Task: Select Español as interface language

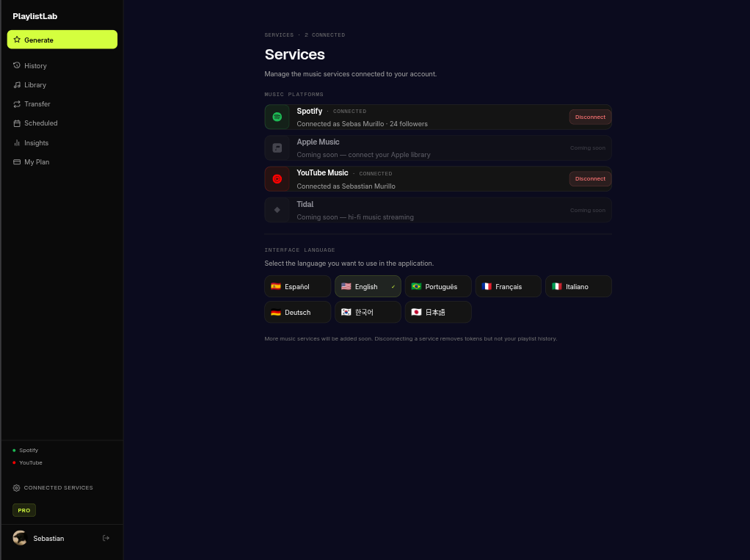Action: (x=297, y=286)
